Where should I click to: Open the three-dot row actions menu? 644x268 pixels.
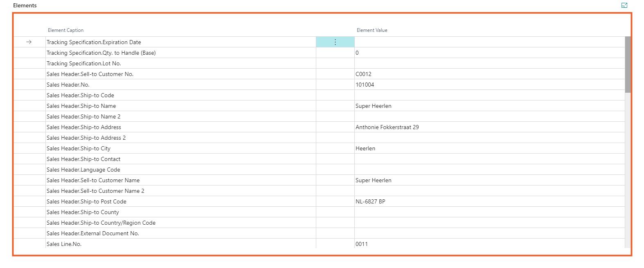(x=335, y=42)
